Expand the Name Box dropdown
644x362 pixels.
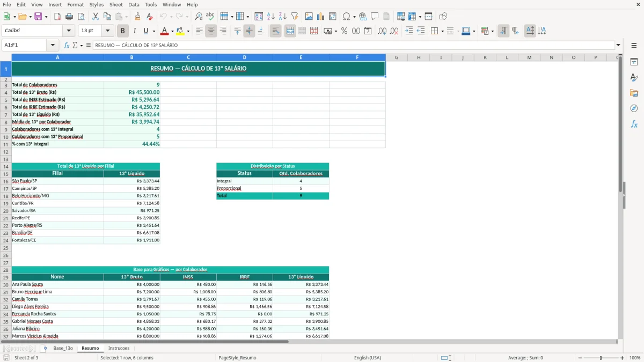point(53,45)
